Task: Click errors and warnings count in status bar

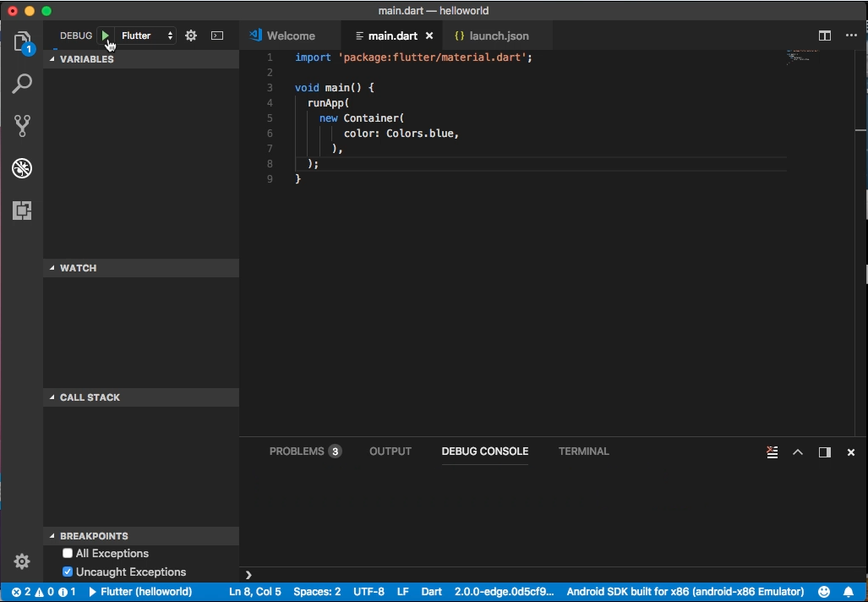Action: click(44, 592)
